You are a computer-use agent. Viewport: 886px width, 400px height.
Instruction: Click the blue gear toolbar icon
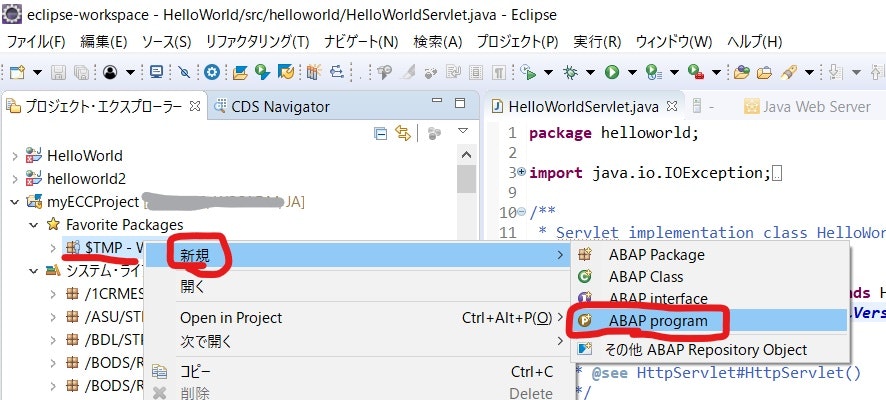point(212,72)
